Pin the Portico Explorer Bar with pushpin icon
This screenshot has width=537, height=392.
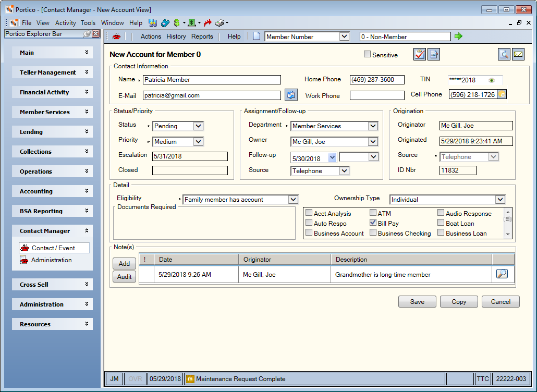[x=87, y=33]
